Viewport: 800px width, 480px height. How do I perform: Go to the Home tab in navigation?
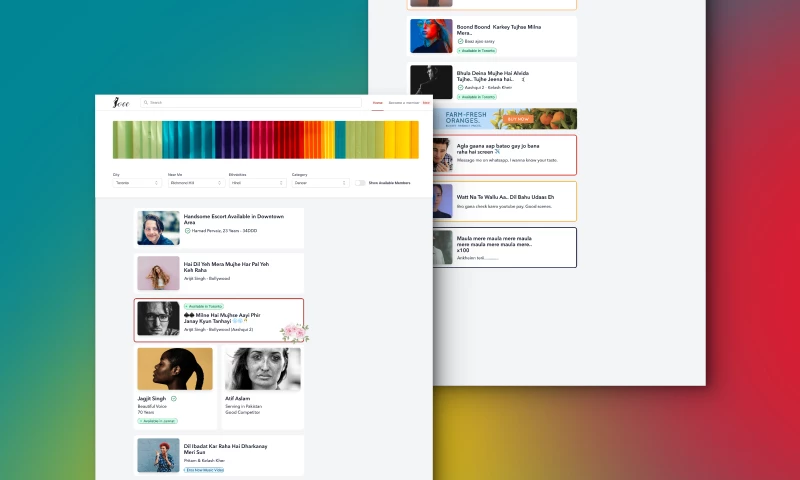coord(377,103)
